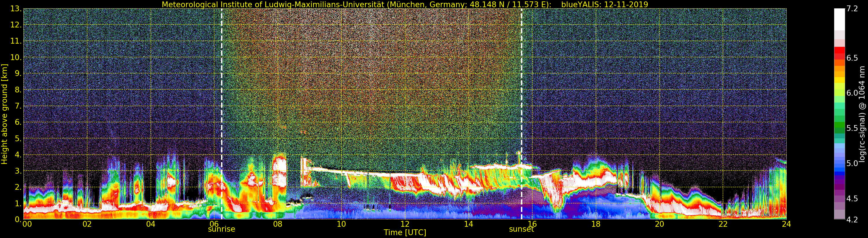Click height axis tick label '11.'
Image resolution: width=868 pixels, height=238 pixels.
click(x=16, y=41)
